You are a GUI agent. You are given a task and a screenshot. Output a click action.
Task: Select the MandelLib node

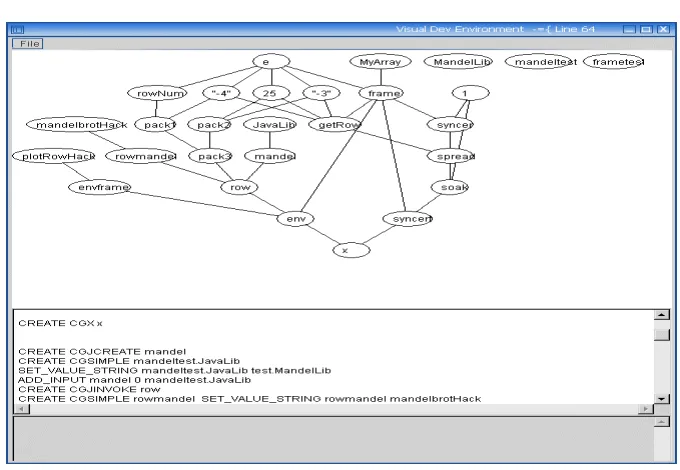458,62
